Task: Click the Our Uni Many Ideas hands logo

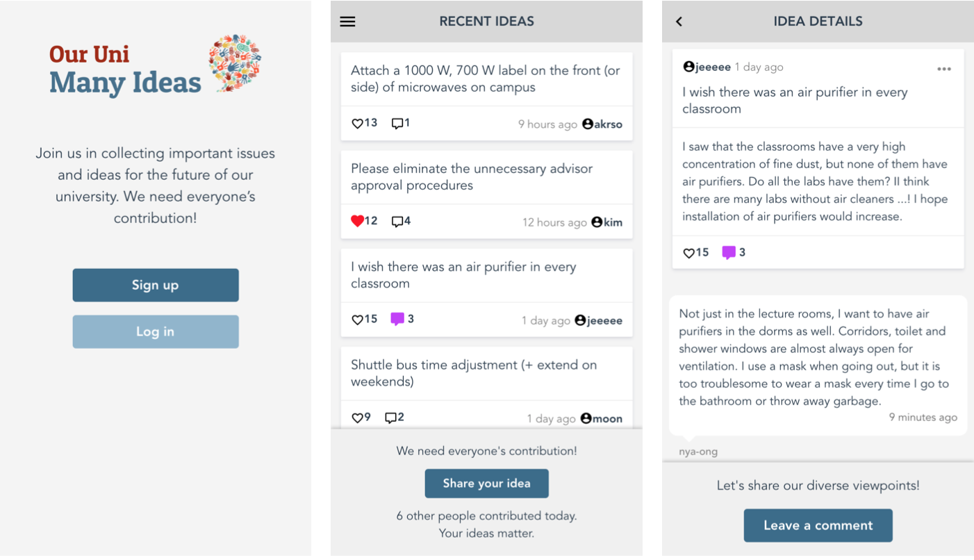Action: pyautogui.click(x=235, y=63)
